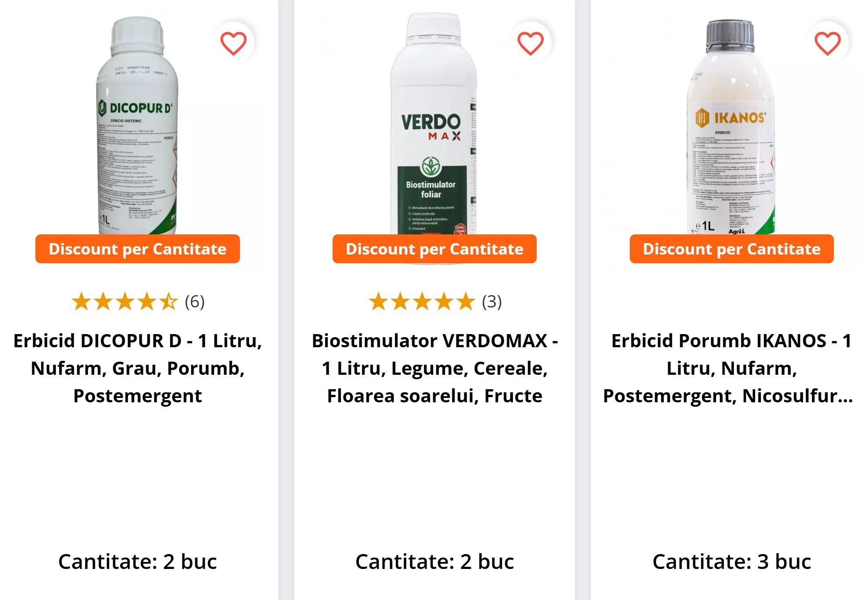Open the IKANOS bottle image
This screenshot has height=600, width=868.
[x=731, y=127]
